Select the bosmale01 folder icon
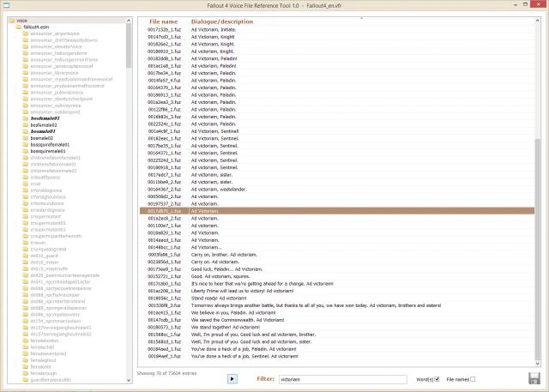 point(25,131)
